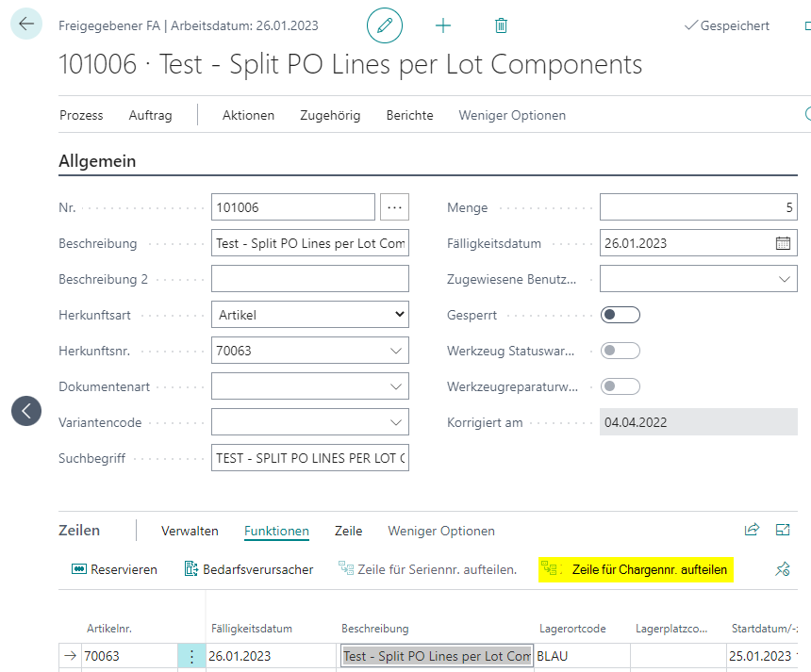Click the line due date cell 26.01.2023

(x=271, y=656)
